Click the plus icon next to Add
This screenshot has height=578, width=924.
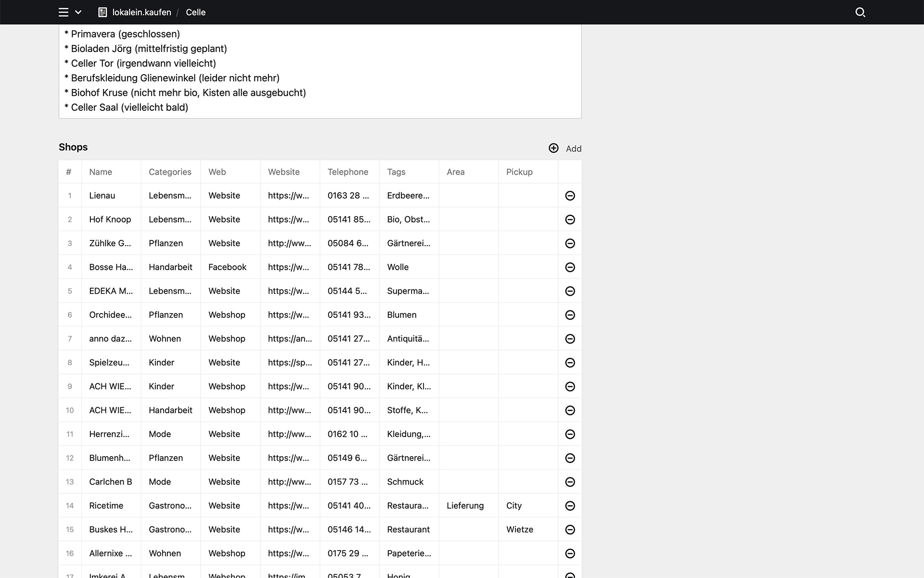(553, 148)
